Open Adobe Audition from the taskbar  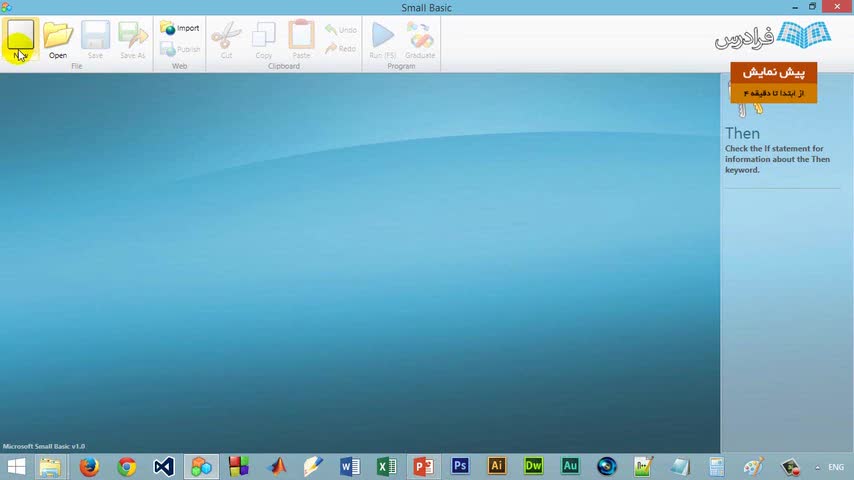(570, 466)
